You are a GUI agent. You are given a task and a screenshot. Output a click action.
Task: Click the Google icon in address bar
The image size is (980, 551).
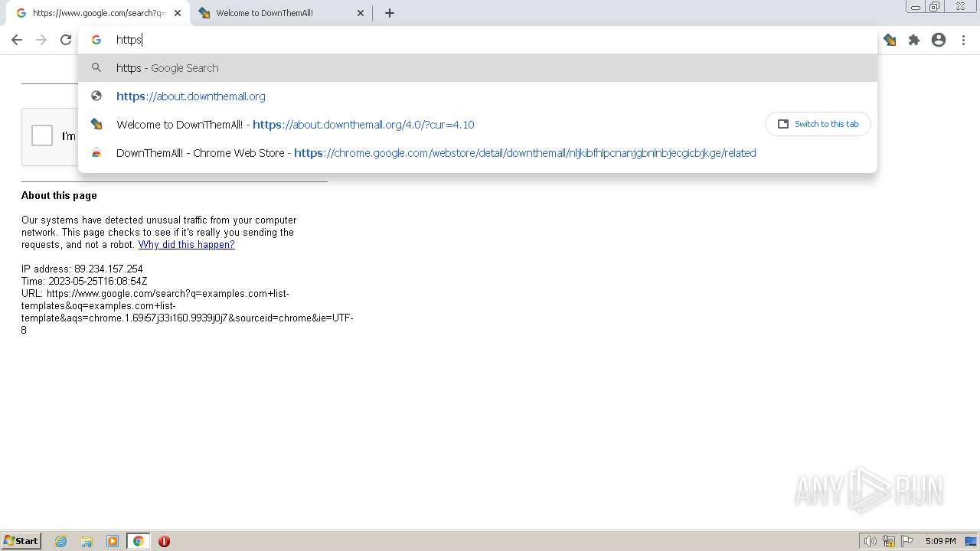point(96,40)
